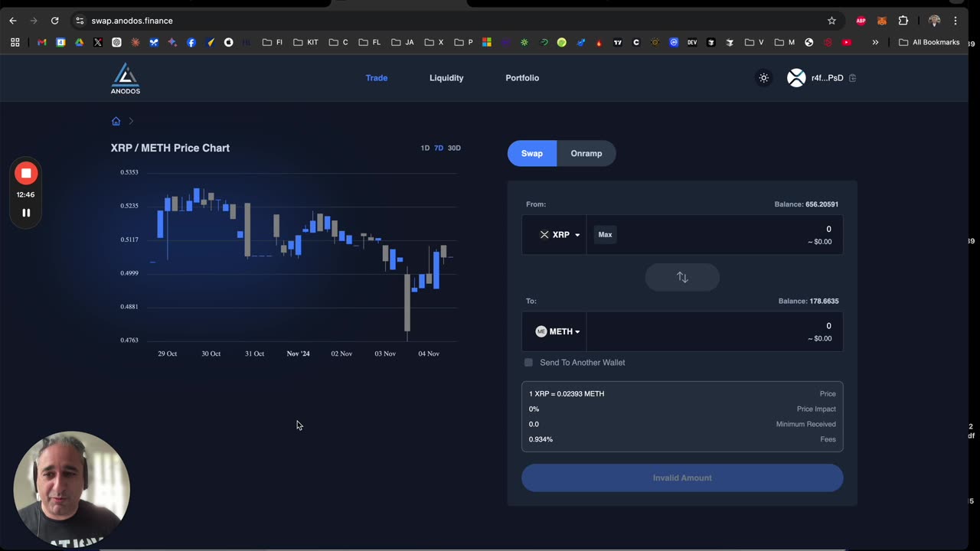Open the V bookmarks folder

point(754,42)
